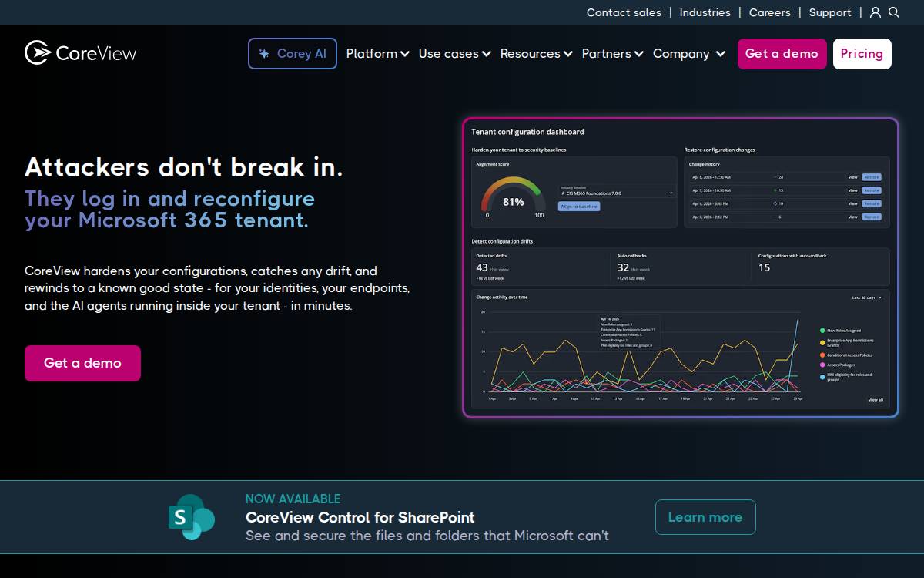
Task: Open the Pricing page button
Action: [862, 54]
